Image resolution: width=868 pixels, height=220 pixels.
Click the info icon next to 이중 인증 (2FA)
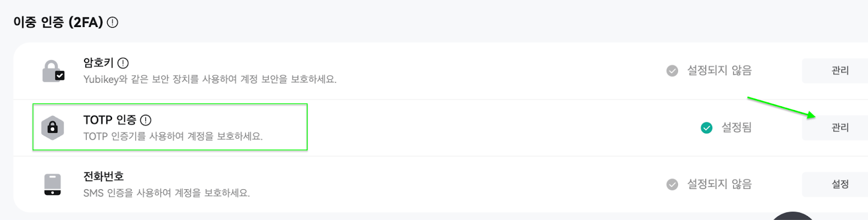point(112,22)
